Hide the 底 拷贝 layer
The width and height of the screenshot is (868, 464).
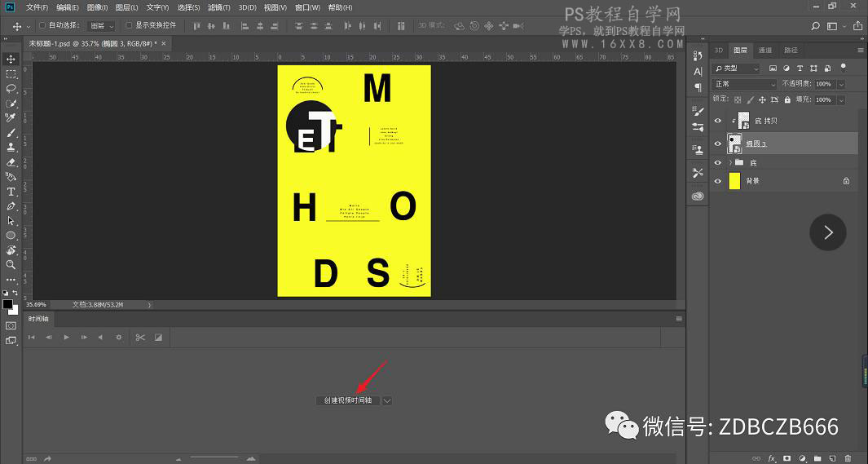pos(718,121)
